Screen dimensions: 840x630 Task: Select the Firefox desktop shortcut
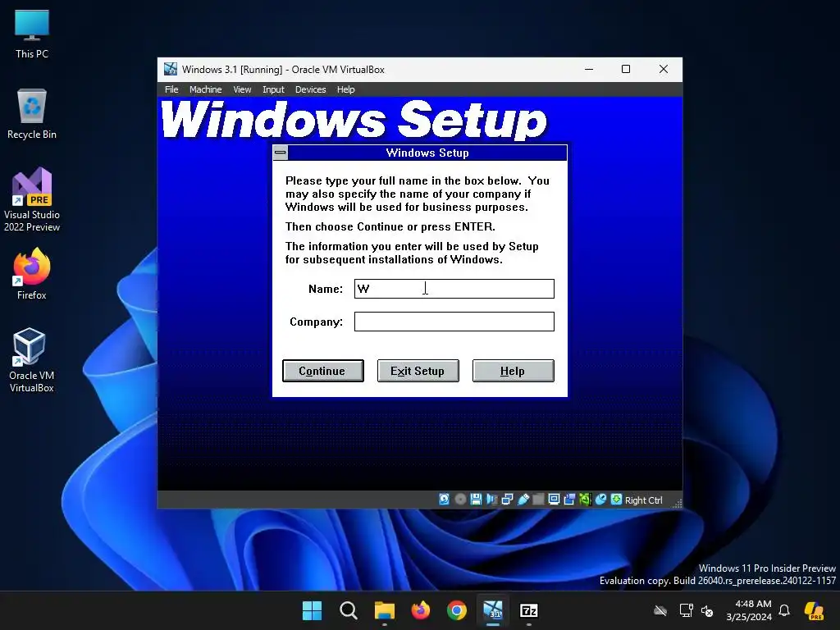[x=32, y=274]
